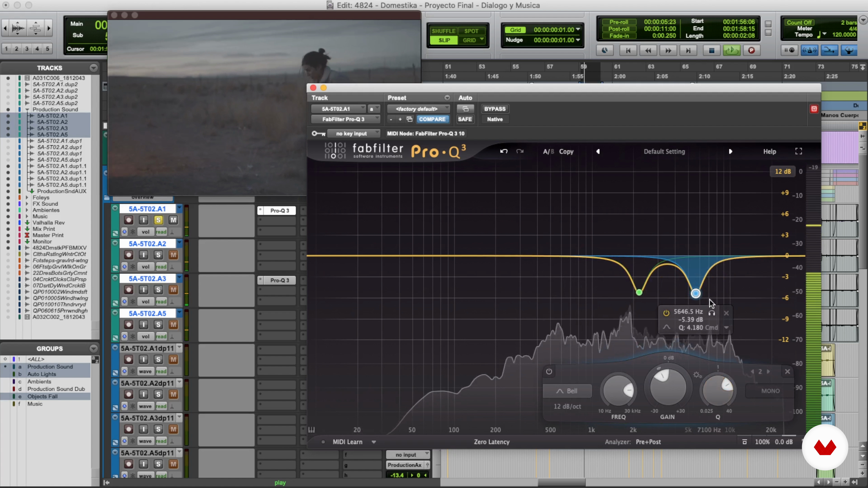Click the Pro-Q 3 redo arrow
The image size is (868, 488).
coord(520,151)
